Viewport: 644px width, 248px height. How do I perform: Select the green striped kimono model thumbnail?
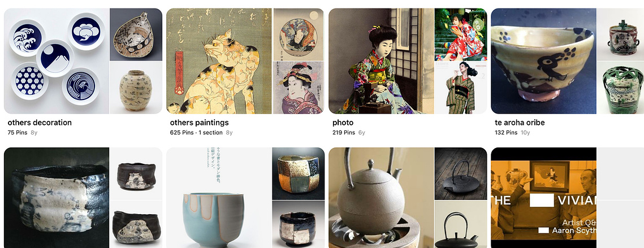(460, 88)
